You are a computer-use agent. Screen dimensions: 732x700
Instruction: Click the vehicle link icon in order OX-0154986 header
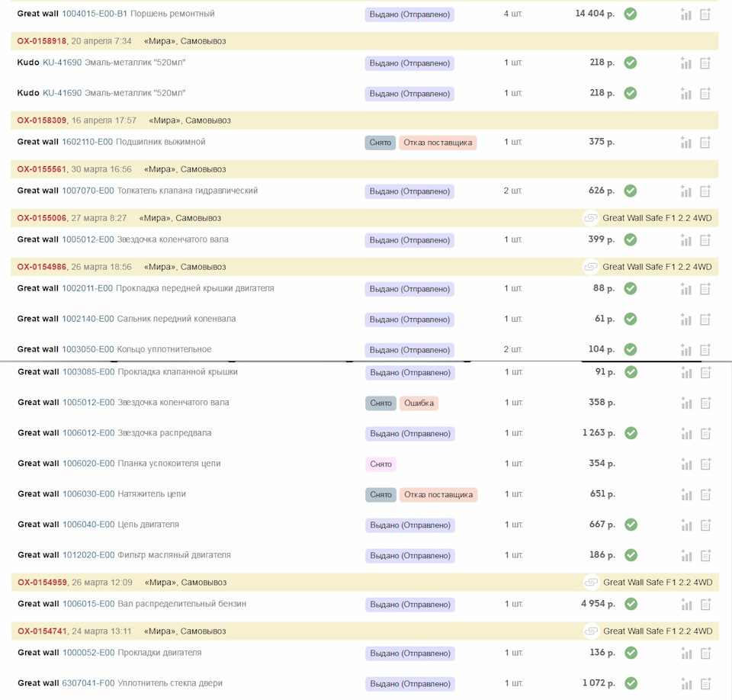click(590, 267)
